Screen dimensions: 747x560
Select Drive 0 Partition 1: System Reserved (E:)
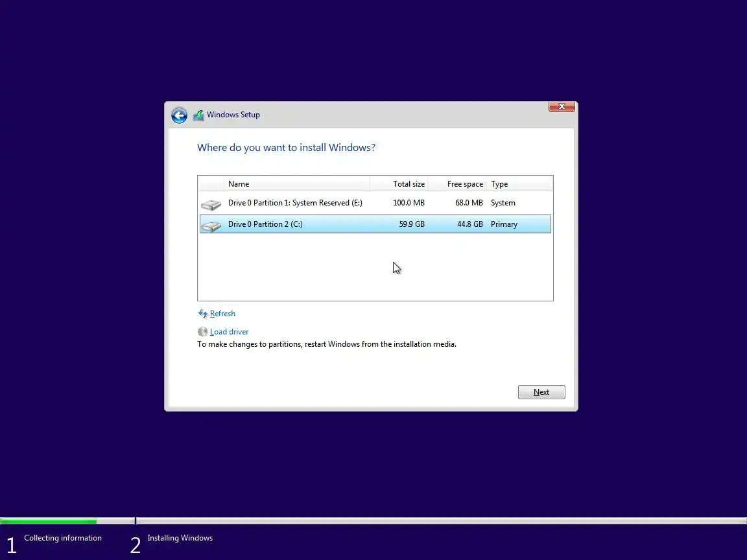tap(375, 203)
